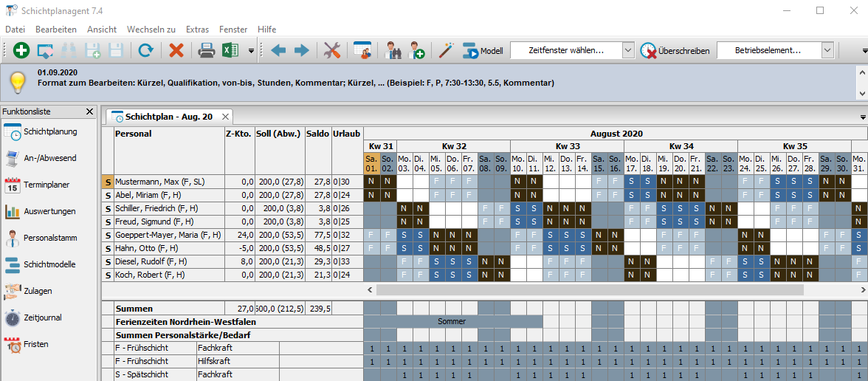Select employee Schiller, Friedrich (F, H)

point(169,208)
